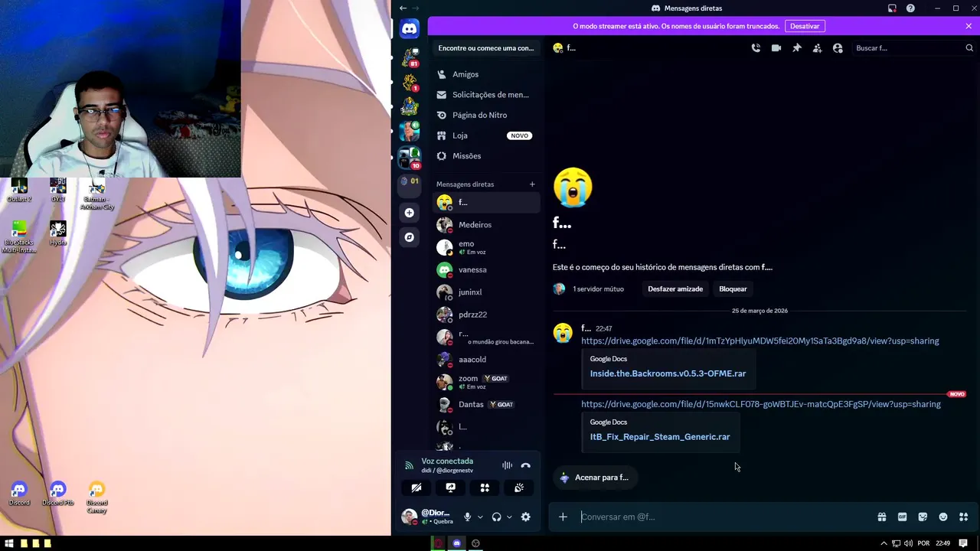The image size is (980, 551).
Task: Open the first Google Drive URL
Action: click(x=759, y=341)
